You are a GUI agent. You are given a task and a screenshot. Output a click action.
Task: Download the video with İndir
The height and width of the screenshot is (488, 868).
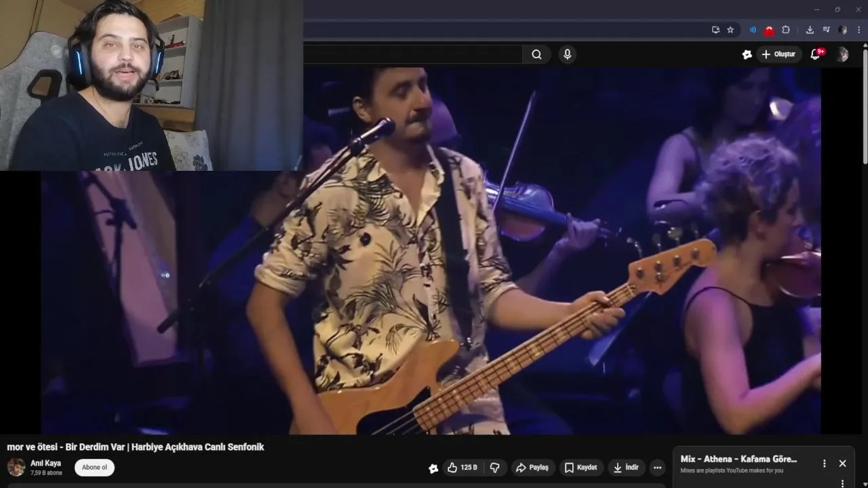tap(626, 468)
